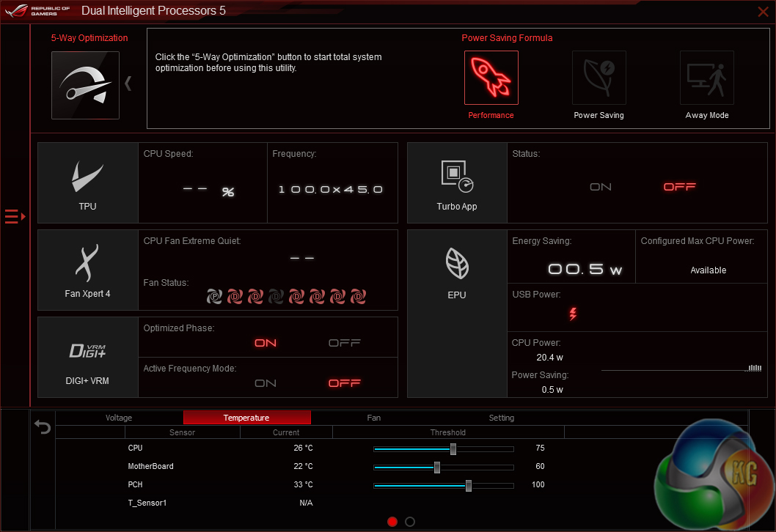The image size is (776, 532).
Task: Click the Current column header
Action: 286,432
